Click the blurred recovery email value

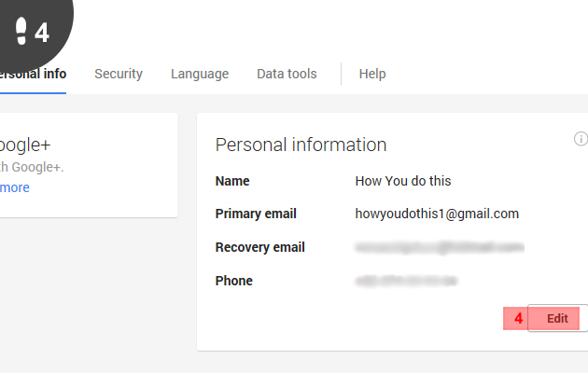tap(439, 247)
